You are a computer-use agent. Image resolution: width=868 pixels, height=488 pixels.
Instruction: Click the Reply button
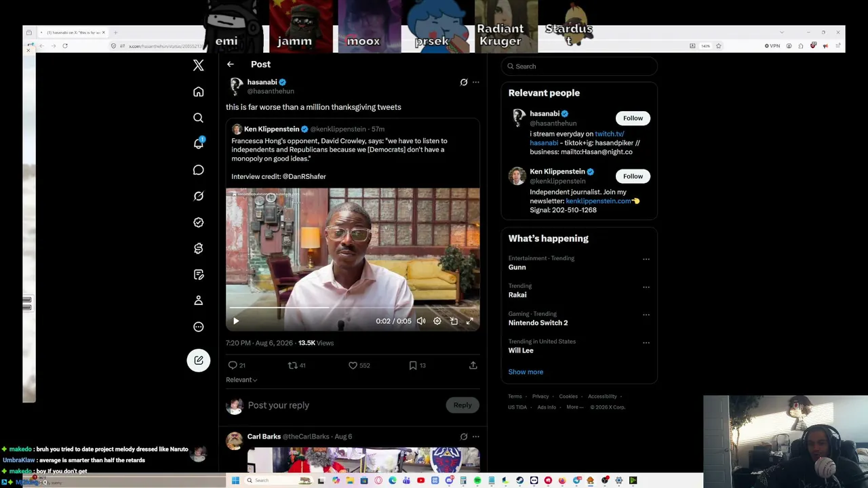coord(462,405)
